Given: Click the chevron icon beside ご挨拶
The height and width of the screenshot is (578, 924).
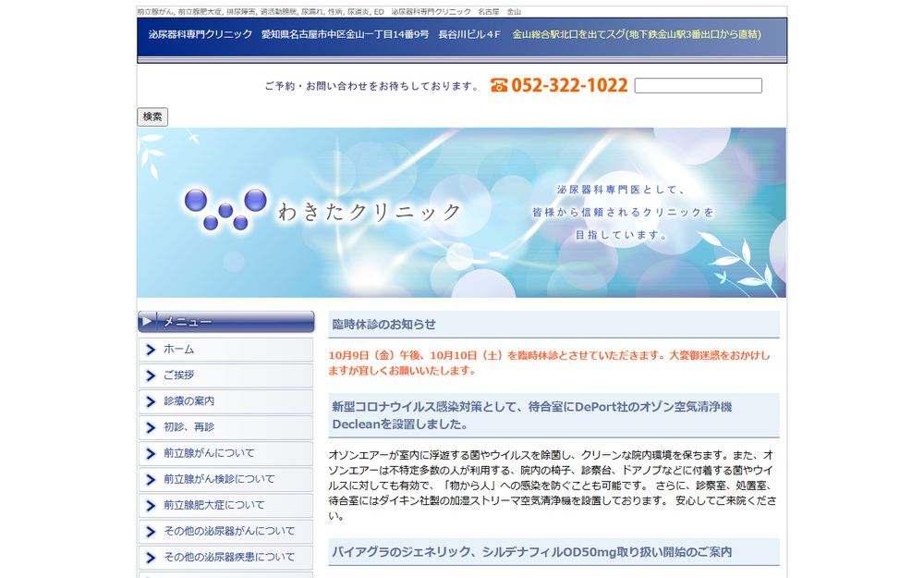Looking at the screenshot, I should [x=151, y=375].
